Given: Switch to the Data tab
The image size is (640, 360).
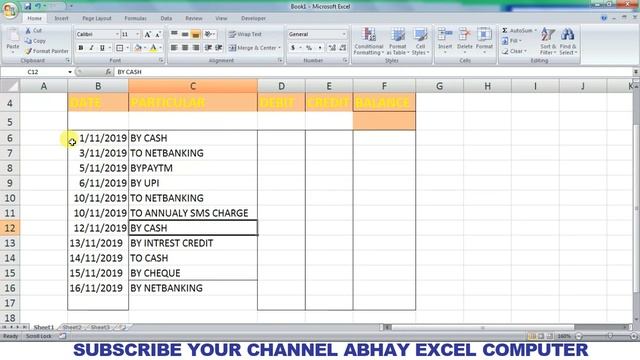Looking at the screenshot, I should [x=166, y=18].
